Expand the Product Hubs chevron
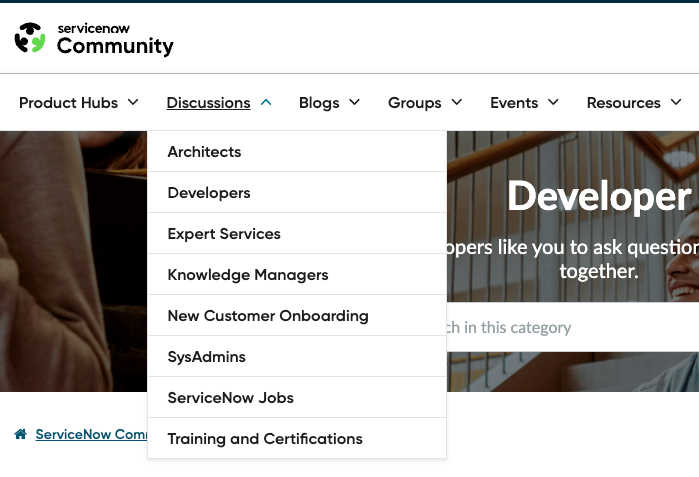The image size is (699, 477). point(133,102)
